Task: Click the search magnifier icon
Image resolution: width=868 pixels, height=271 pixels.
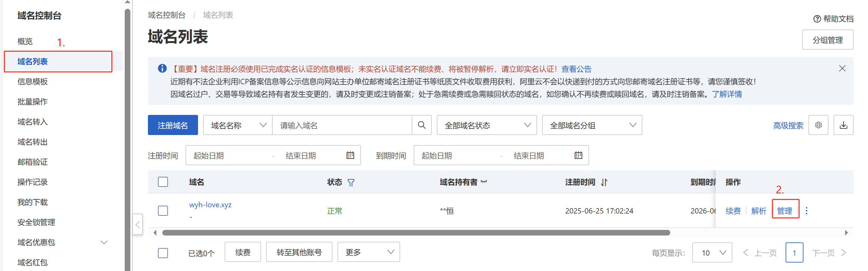Action: pyautogui.click(x=421, y=125)
